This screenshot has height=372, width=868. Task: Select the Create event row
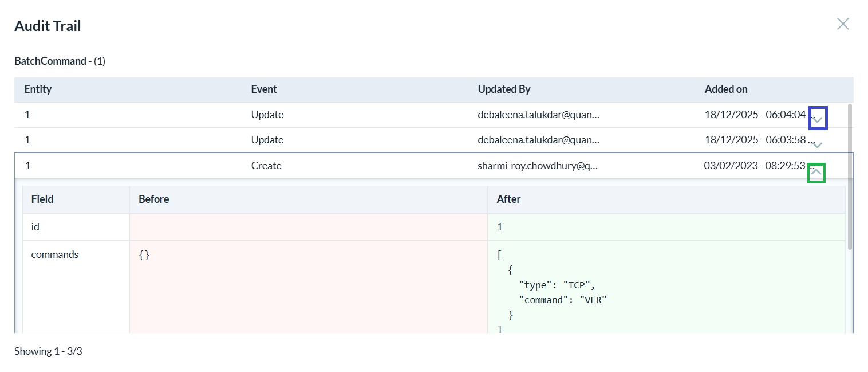tap(266, 165)
